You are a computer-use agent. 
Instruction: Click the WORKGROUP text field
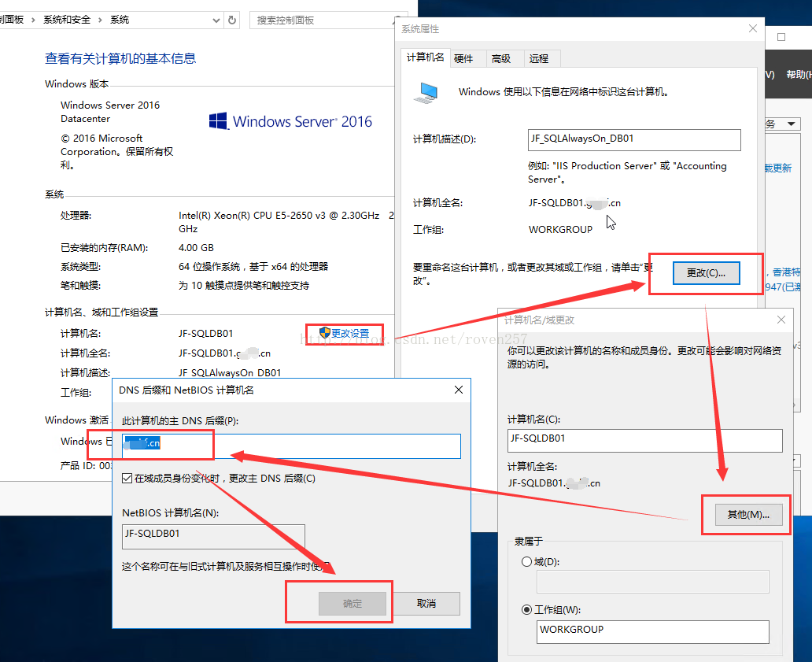(x=652, y=631)
